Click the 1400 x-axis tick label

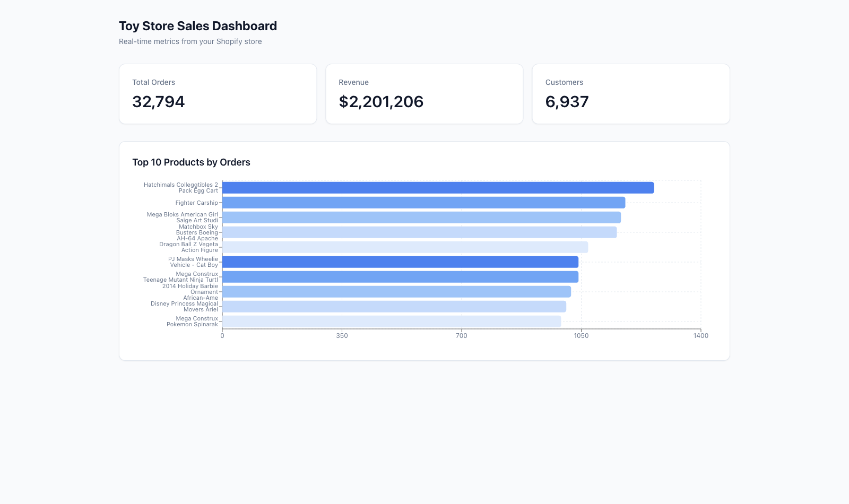[701, 336]
